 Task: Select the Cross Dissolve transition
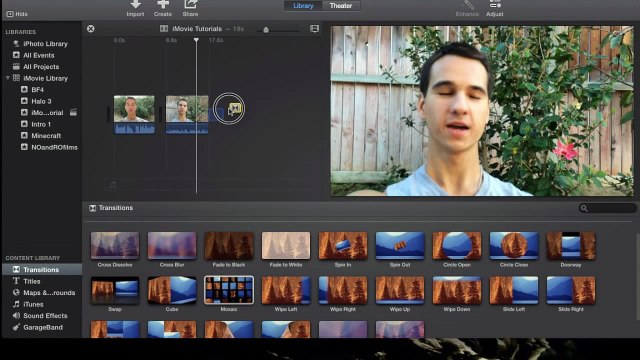coord(115,246)
